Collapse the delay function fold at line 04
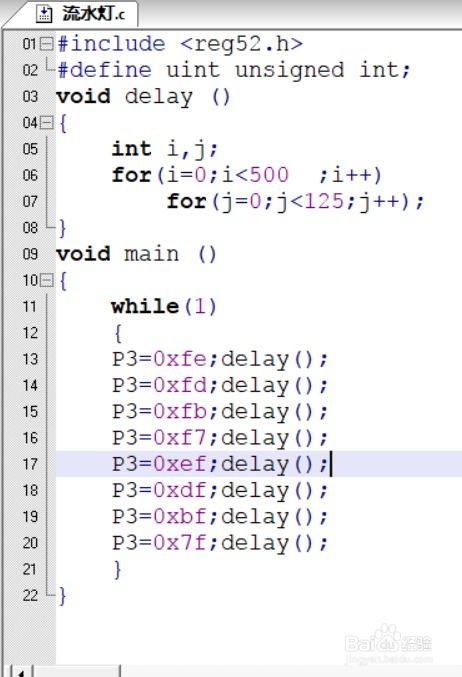The height and width of the screenshot is (677, 462). pos(47,123)
